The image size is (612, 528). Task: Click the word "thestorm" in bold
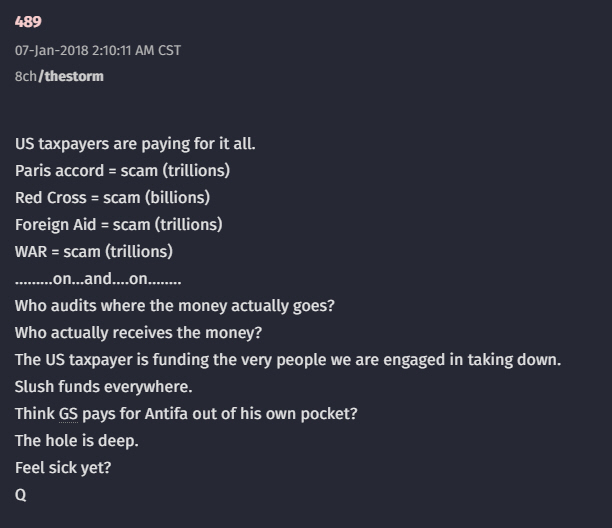tap(71, 76)
